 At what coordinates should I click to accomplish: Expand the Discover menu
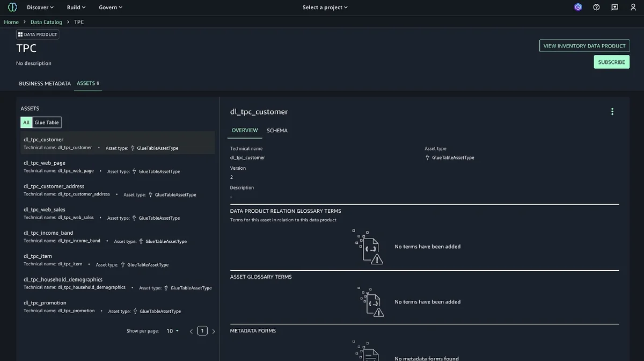(40, 8)
